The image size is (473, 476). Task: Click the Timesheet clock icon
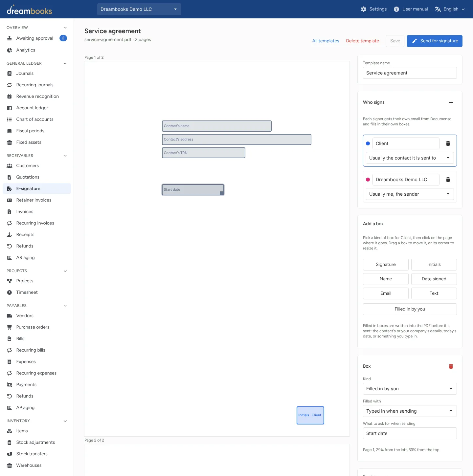coord(10,292)
